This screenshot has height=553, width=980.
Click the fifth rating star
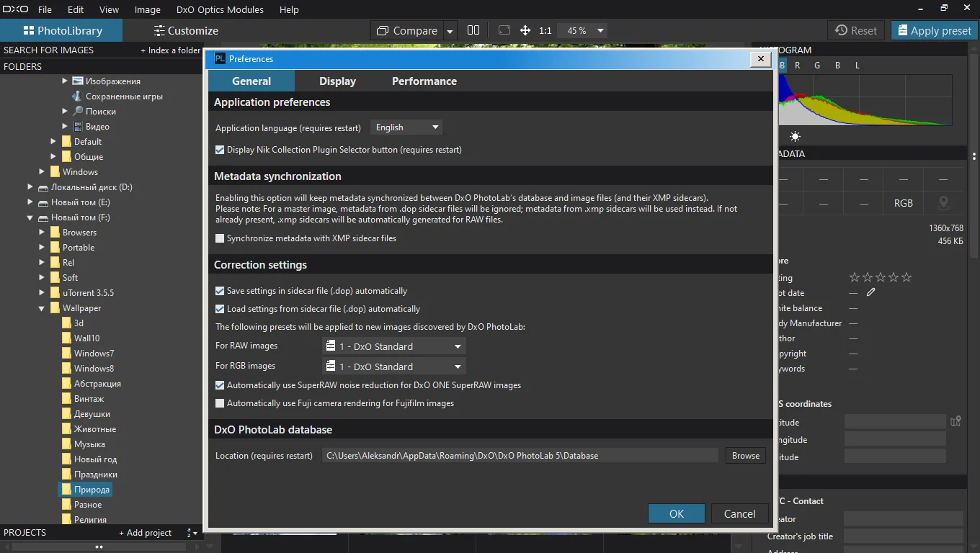point(906,277)
